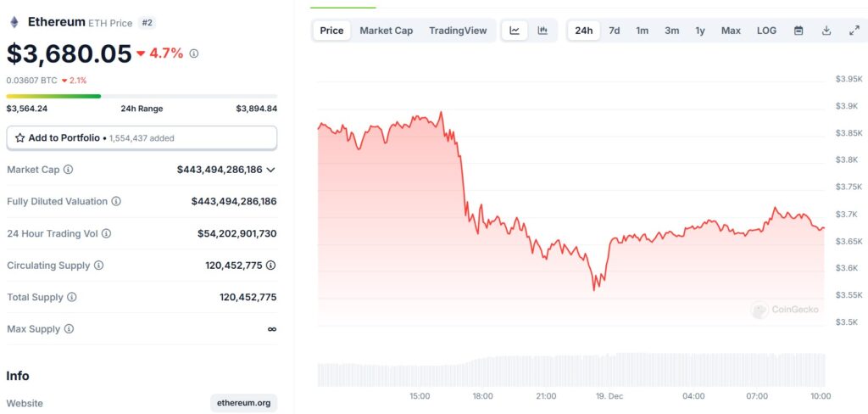
Task: Click the star icon in Add to Portfolio
Action: pyautogui.click(x=20, y=138)
